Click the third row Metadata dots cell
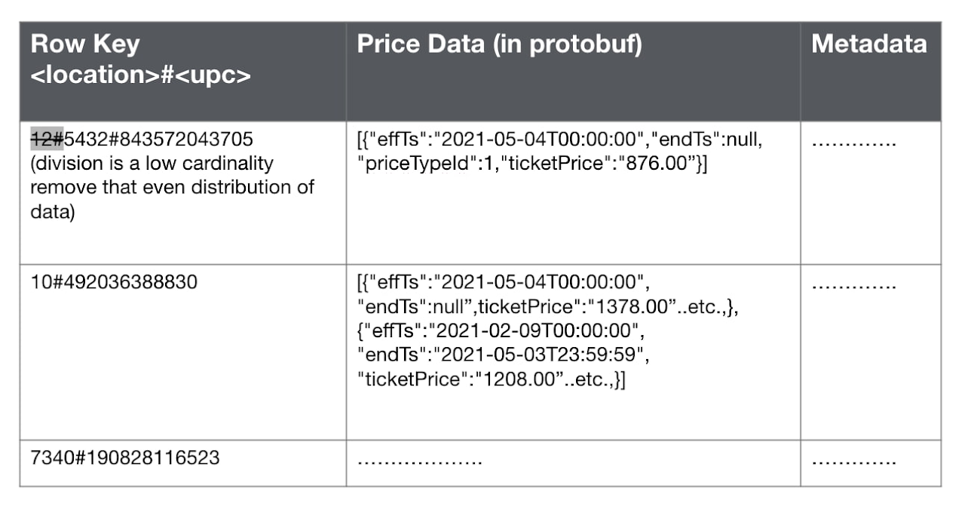 click(x=854, y=460)
